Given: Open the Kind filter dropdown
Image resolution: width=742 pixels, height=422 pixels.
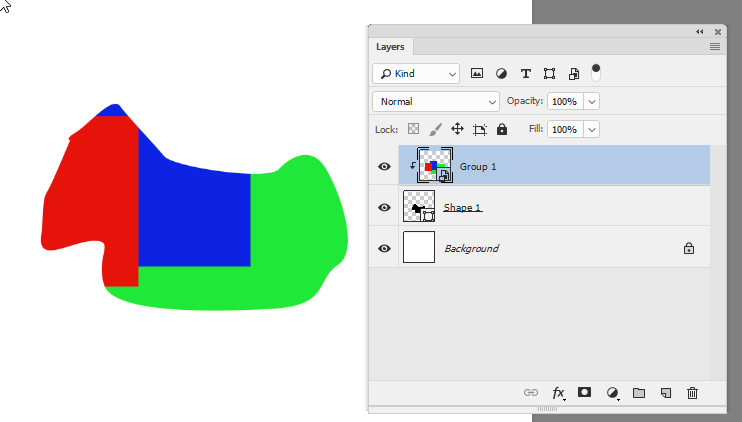Looking at the screenshot, I should click(x=416, y=74).
